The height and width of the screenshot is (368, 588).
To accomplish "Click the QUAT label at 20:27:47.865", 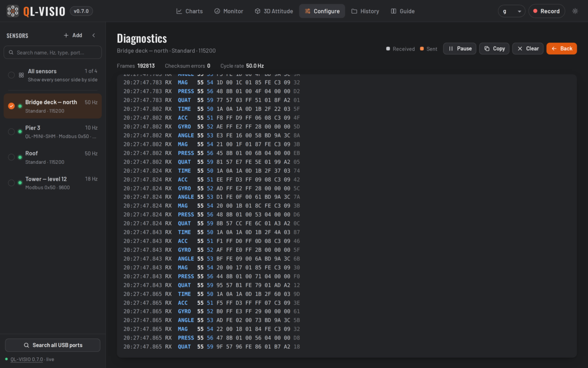I will [184, 347].
